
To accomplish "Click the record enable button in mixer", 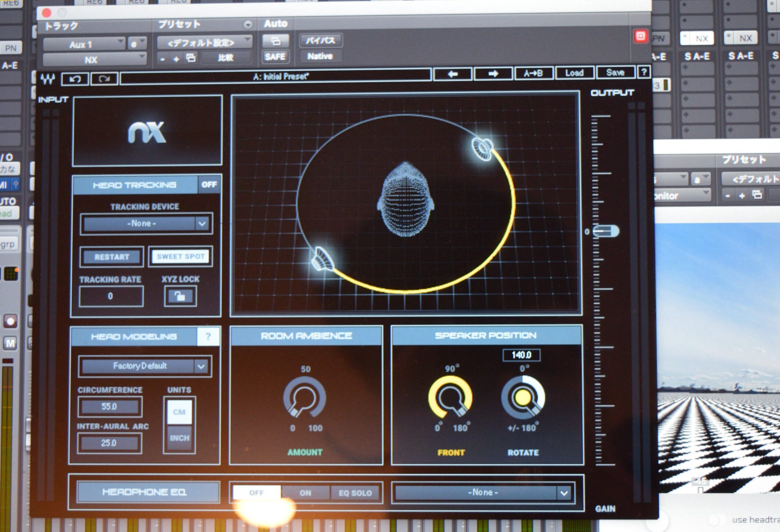I will 10,321.
